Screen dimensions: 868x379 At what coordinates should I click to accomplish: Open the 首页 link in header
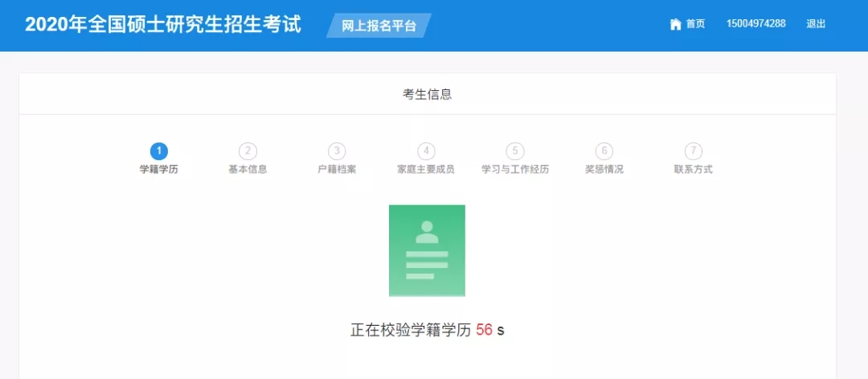(x=695, y=24)
